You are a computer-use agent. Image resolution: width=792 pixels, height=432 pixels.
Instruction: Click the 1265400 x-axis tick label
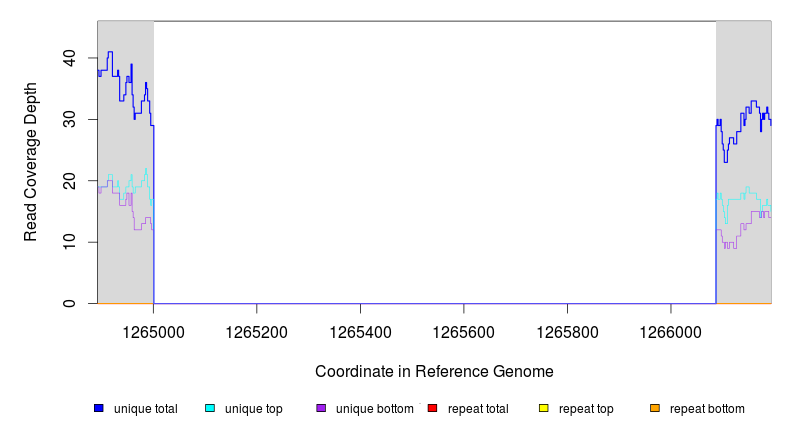(360, 331)
